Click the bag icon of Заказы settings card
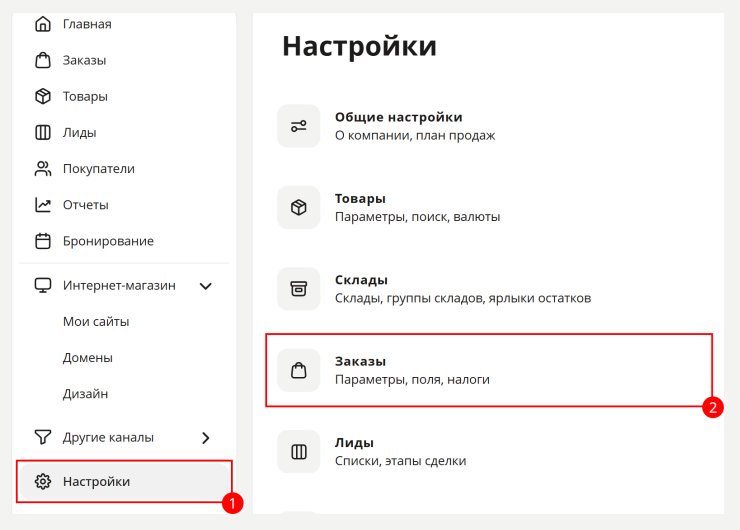 (x=299, y=370)
